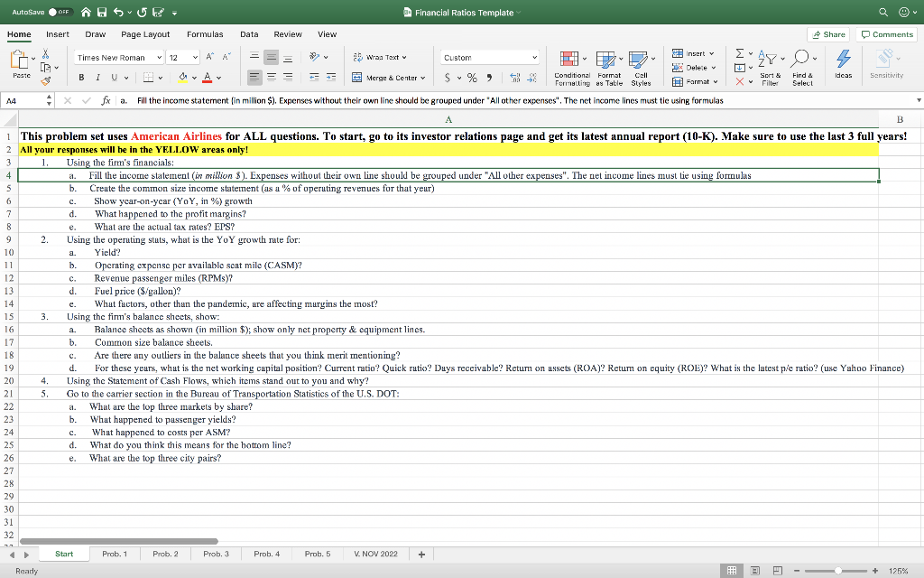Open the Data ribbon tab
The height and width of the screenshot is (578, 924).
[x=249, y=34]
